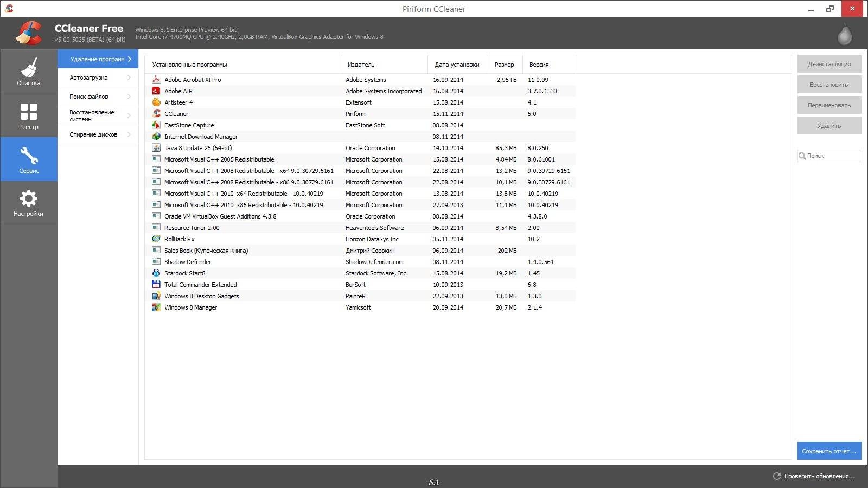868x488 pixels.
Task: Click the Total Commander Extended icon
Action: [x=156, y=284]
